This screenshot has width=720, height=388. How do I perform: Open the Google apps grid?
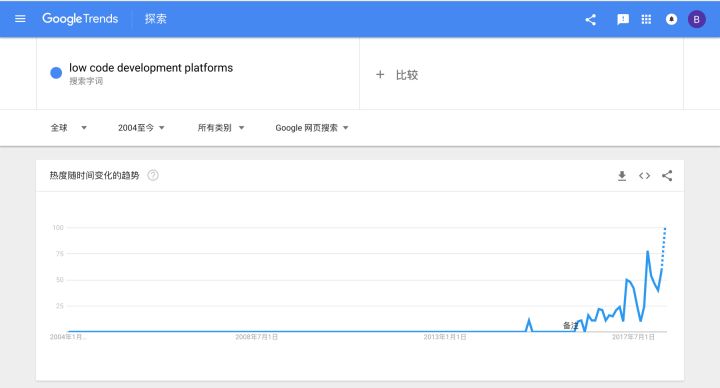pos(646,19)
